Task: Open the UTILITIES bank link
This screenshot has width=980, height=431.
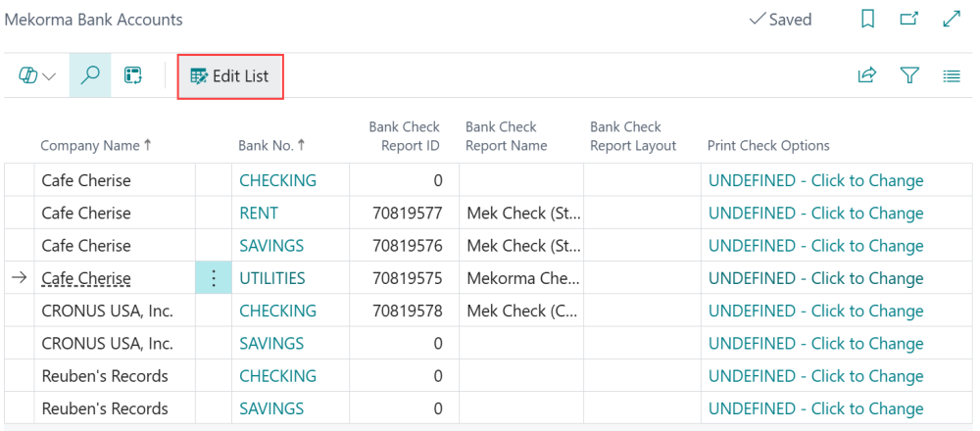Action: point(272,278)
